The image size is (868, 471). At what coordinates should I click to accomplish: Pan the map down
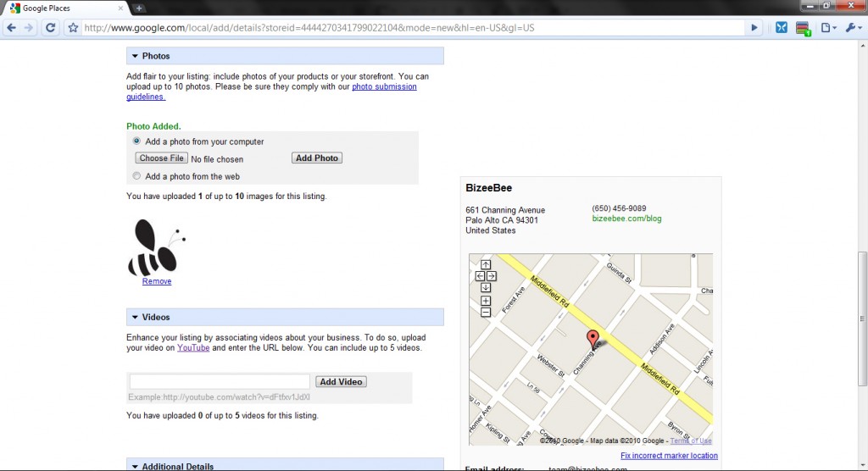pyautogui.click(x=486, y=287)
